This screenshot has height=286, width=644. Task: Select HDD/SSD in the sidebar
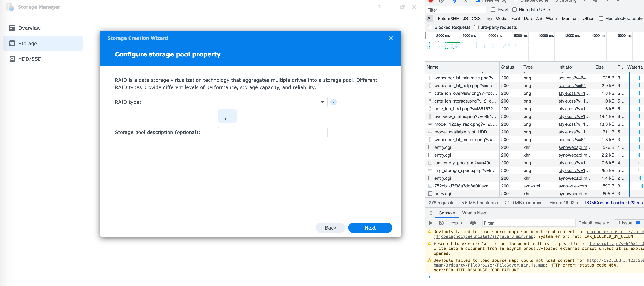pos(30,59)
